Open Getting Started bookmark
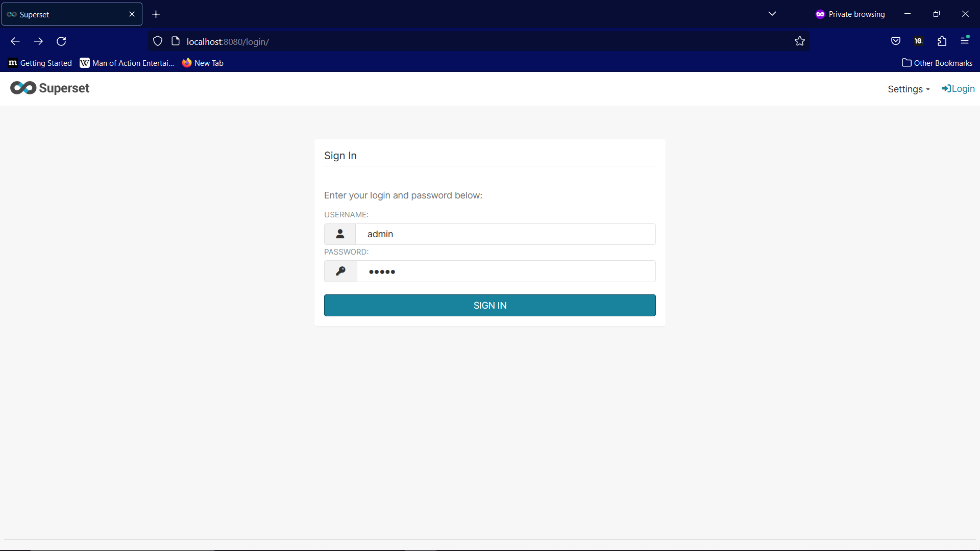This screenshot has height=551, width=980. click(x=40, y=63)
